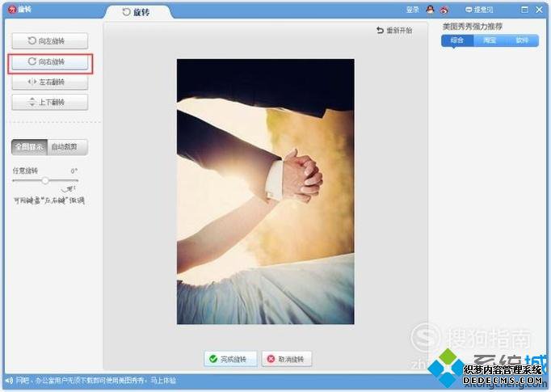The width and height of the screenshot is (551, 392).
Task: Click the 向左旋转 rotate left button
Action: click(x=49, y=40)
